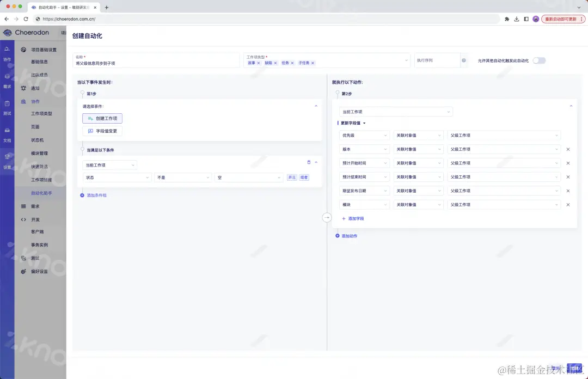The height and width of the screenshot is (379, 588).
Task: Open the 父级工作项 dropdown in 模块 row
Action: click(x=504, y=205)
